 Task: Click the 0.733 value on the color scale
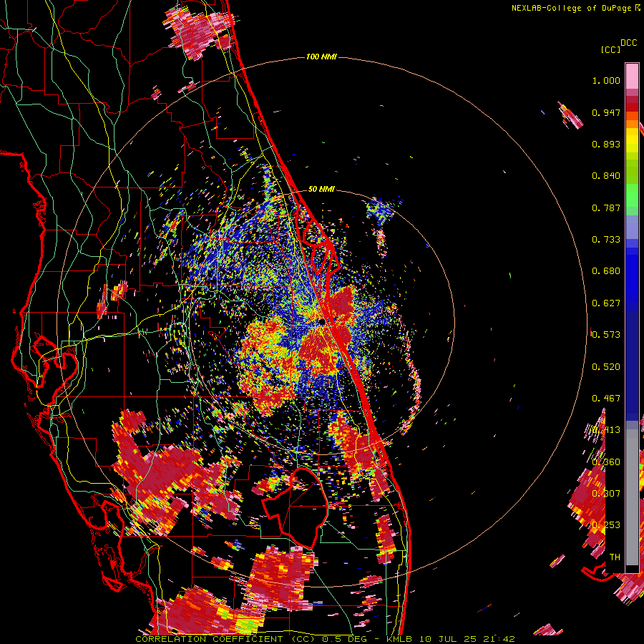(606, 240)
